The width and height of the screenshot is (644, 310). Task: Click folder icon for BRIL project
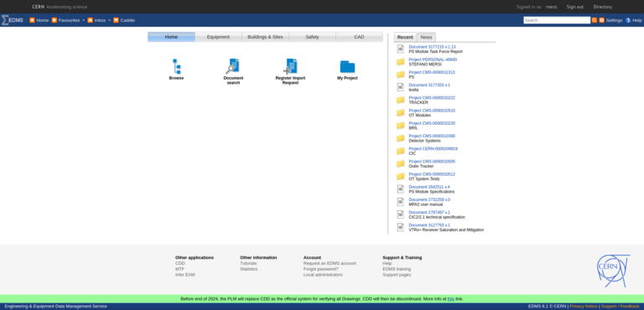point(401,125)
